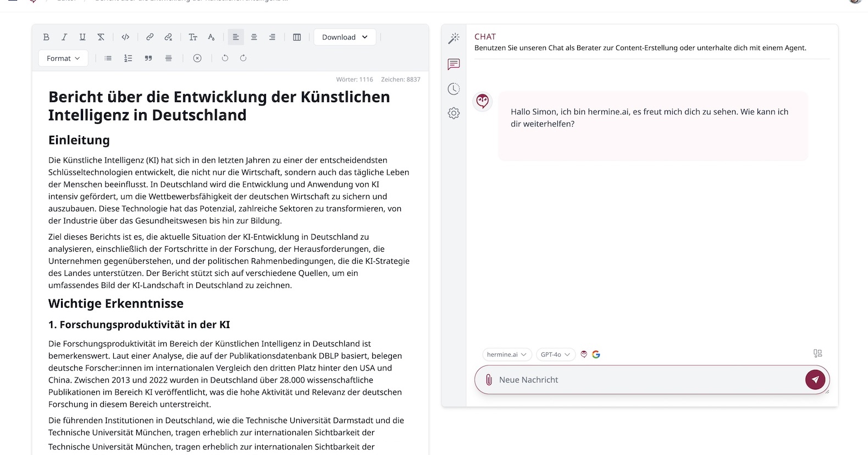
Task: Insert columns/table with the column icon
Action: [x=297, y=37]
